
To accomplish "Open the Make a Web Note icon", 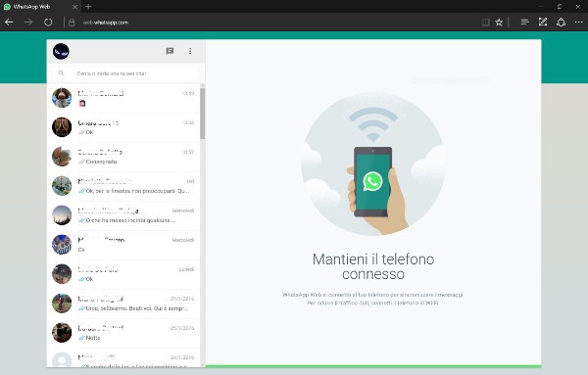I will click(543, 23).
